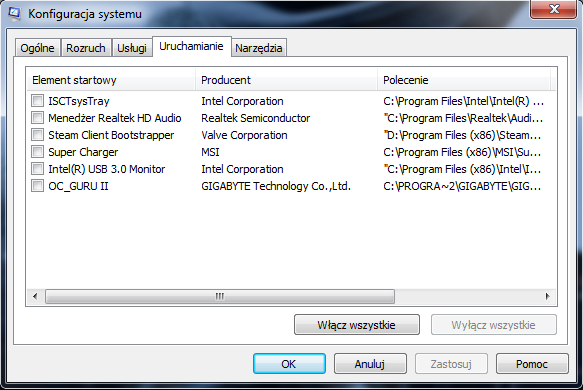Click the Polecenie column header
Image resolution: width=583 pixels, height=390 pixels.
point(464,80)
